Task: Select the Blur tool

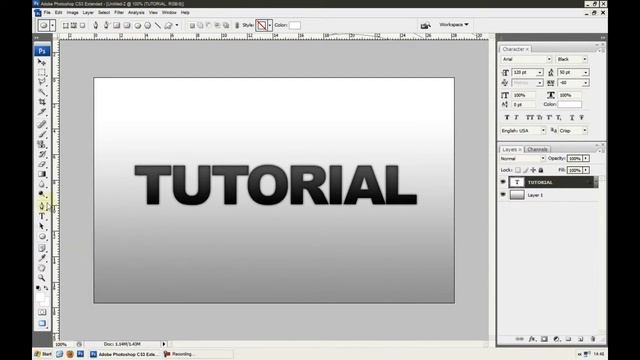Action: tap(42, 184)
